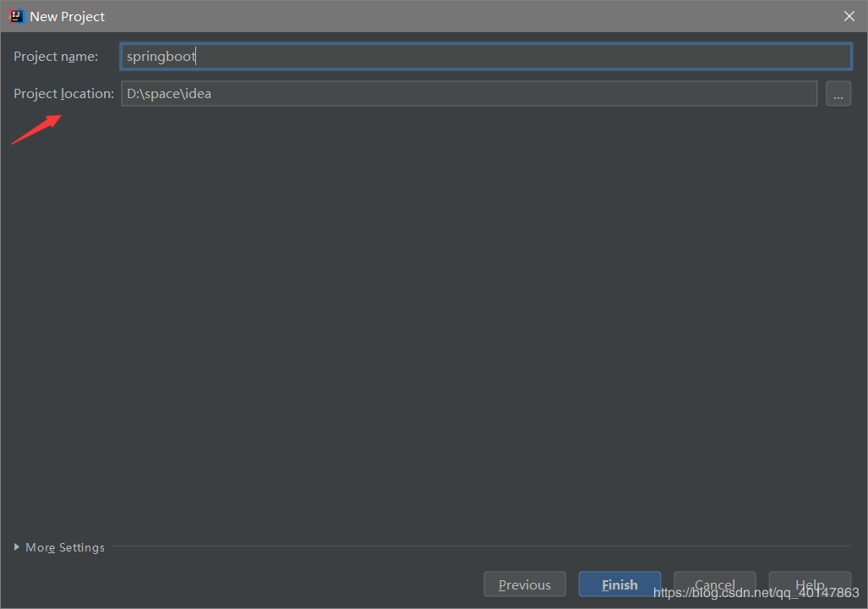Close the New Project dialog window

[849, 16]
